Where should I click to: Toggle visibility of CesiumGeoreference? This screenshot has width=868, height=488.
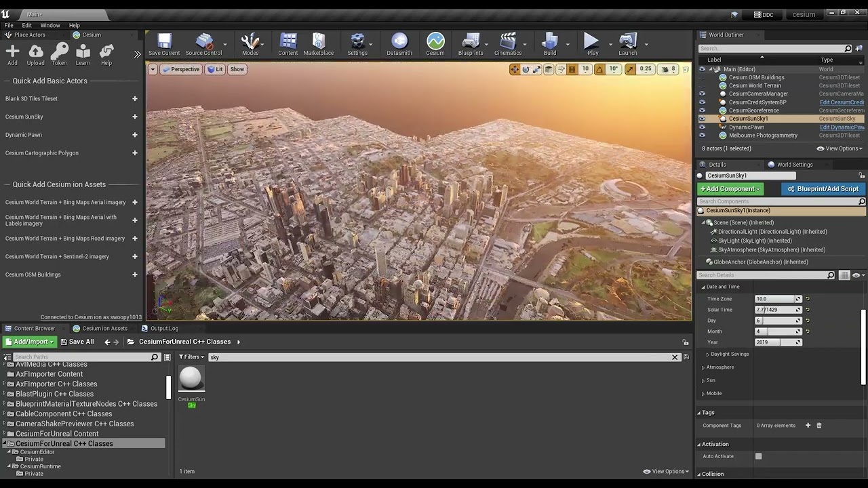coord(702,110)
